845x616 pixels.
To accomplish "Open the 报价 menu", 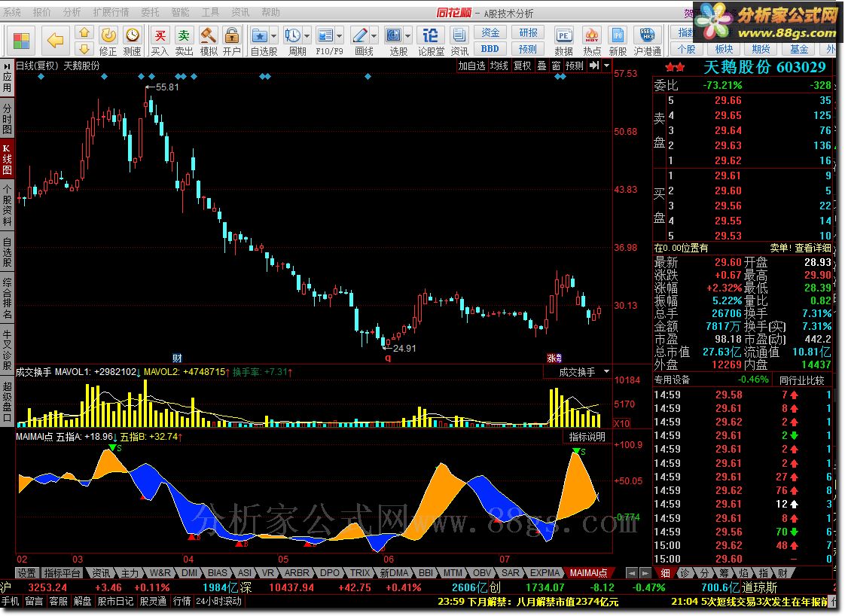I will tap(42, 12).
